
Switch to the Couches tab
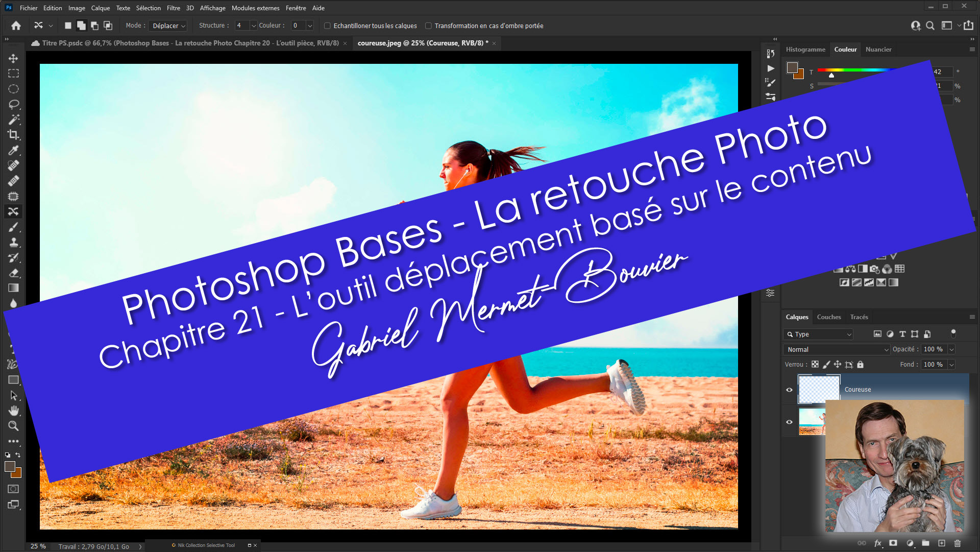pos(828,317)
